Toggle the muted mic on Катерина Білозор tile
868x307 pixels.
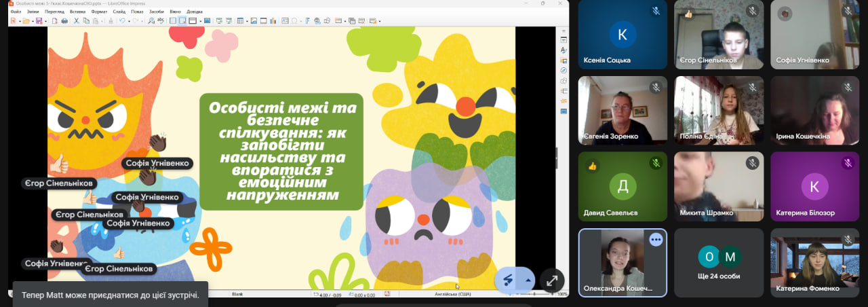click(x=848, y=163)
